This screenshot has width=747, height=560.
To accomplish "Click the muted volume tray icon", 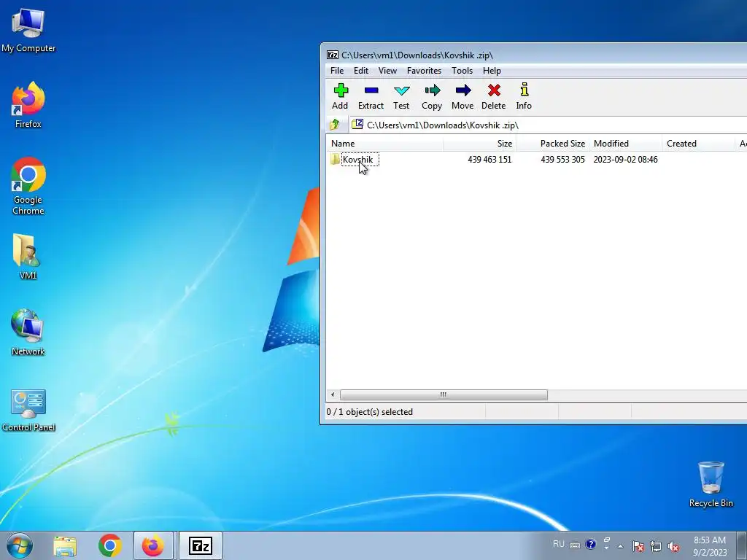I will click(673, 546).
